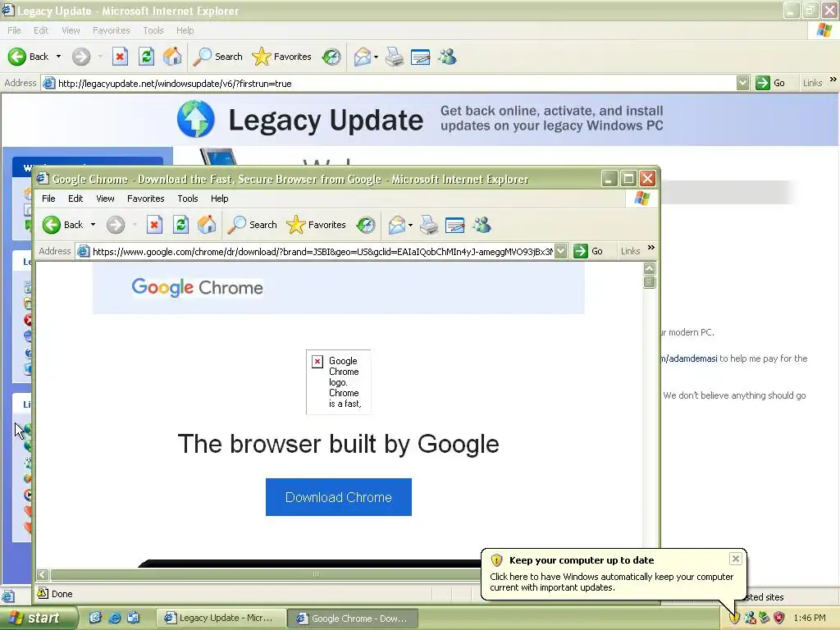
Task: Click the Download Chrome button
Action: 339,497
